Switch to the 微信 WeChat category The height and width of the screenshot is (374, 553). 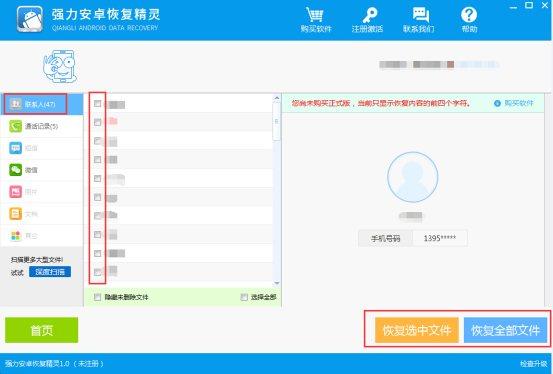coord(41,170)
